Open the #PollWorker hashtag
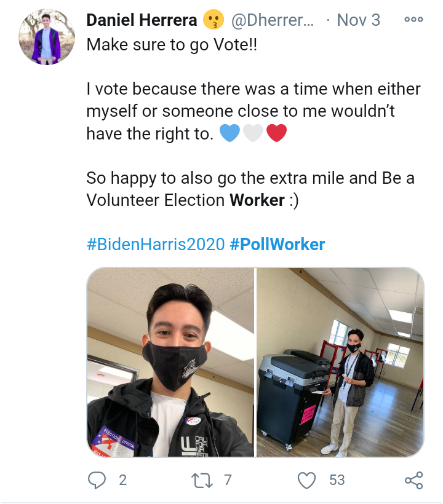This screenshot has height=504, width=443. [x=277, y=244]
